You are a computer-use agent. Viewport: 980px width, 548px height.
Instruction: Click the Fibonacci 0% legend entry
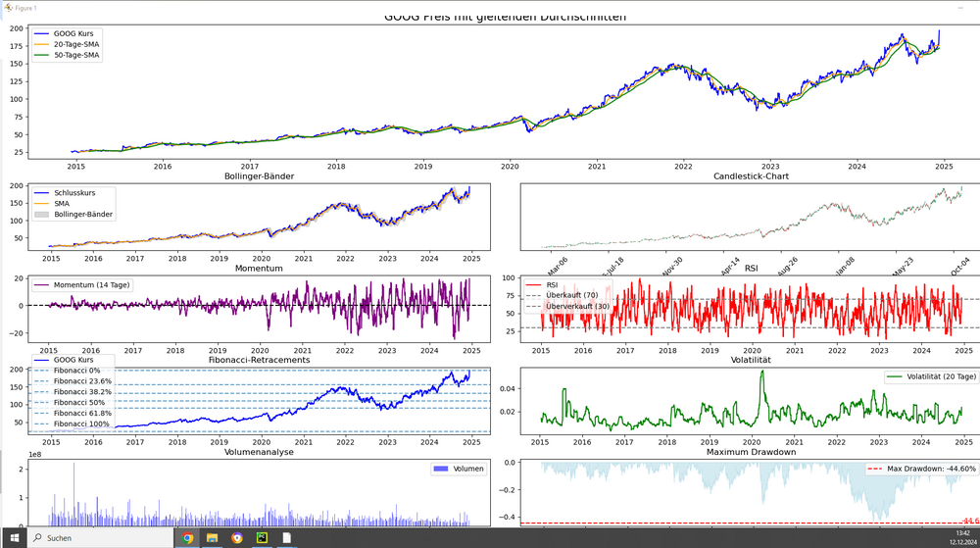pos(67,371)
